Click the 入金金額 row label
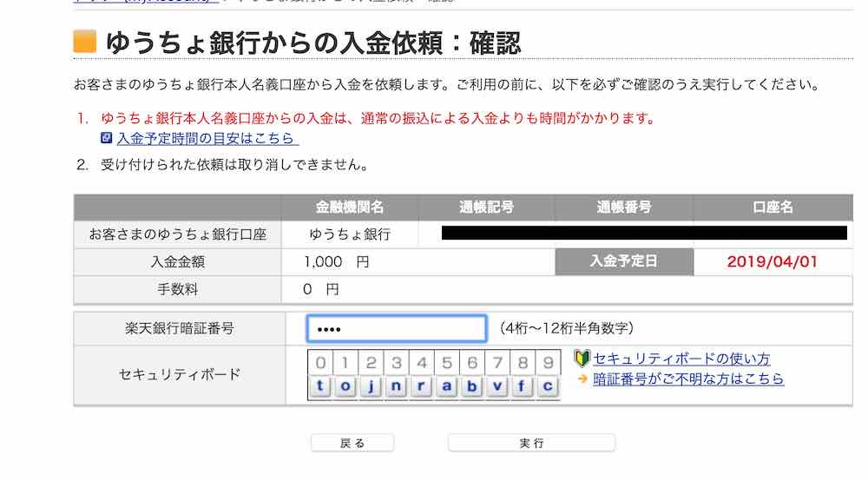 [178, 262]
